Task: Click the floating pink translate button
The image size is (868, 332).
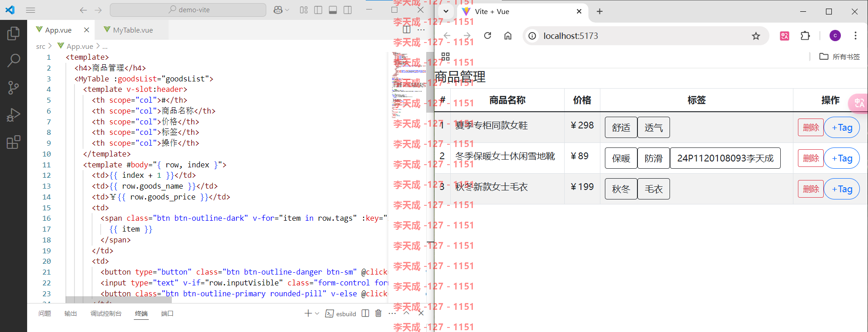Action: [859, 103]
